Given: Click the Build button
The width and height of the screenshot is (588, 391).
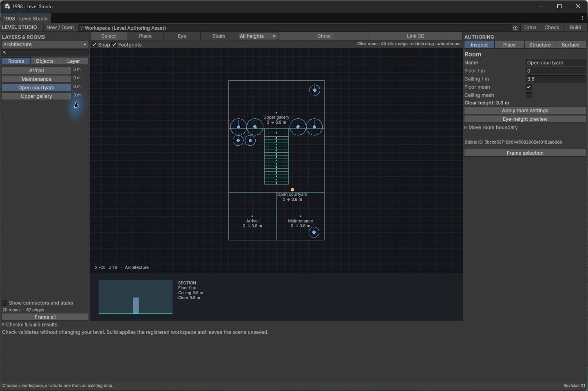Looking at the screenshot, I should point(575,27).
